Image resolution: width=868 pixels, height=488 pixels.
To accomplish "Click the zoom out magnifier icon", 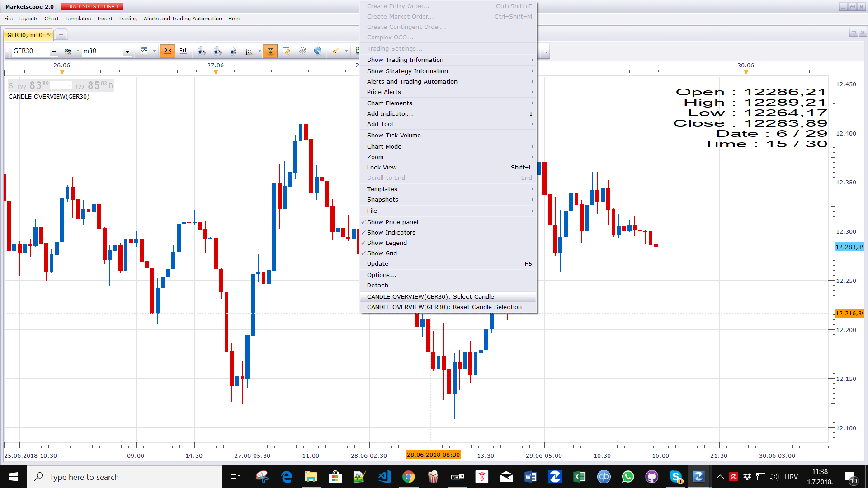I will [x=218, y=51].
